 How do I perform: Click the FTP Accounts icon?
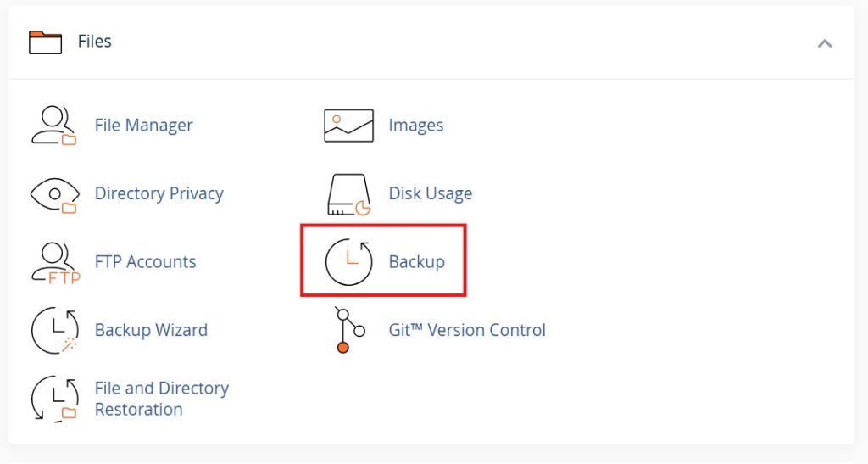tap(54, 262)
